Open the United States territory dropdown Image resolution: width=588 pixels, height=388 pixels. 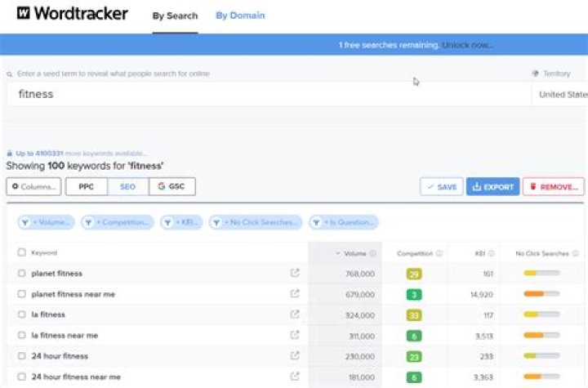[x=560, y=95]
